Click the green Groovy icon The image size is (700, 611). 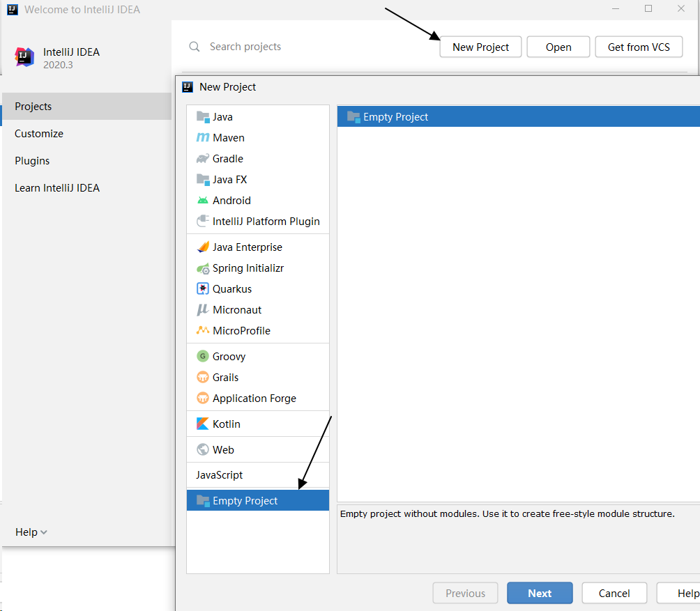(x=203, y=356)
